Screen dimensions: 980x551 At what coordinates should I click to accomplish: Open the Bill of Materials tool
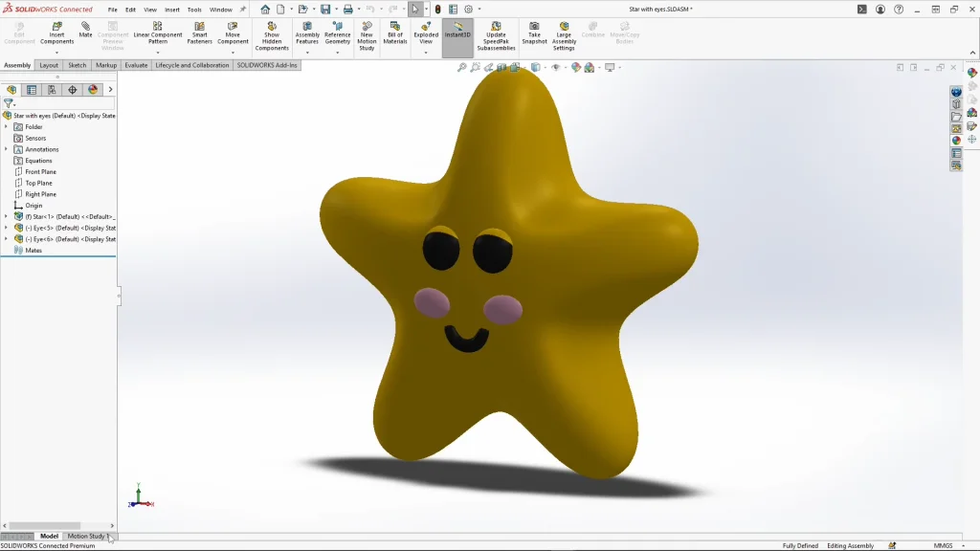click(396, 32)
